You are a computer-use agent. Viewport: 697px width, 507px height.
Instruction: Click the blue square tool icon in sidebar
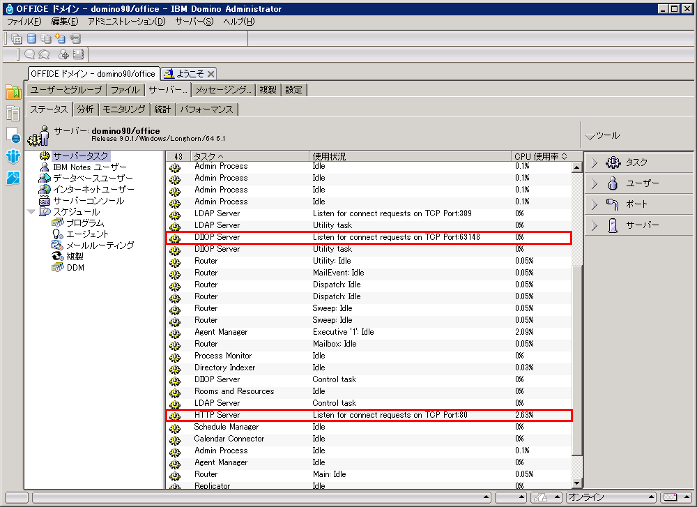[x=13, y=178]
